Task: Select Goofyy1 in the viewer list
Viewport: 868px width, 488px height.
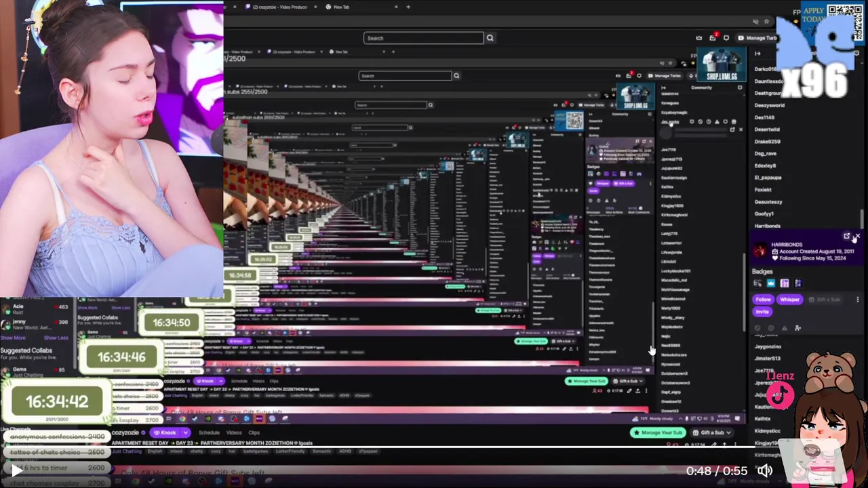Action: 764,213
